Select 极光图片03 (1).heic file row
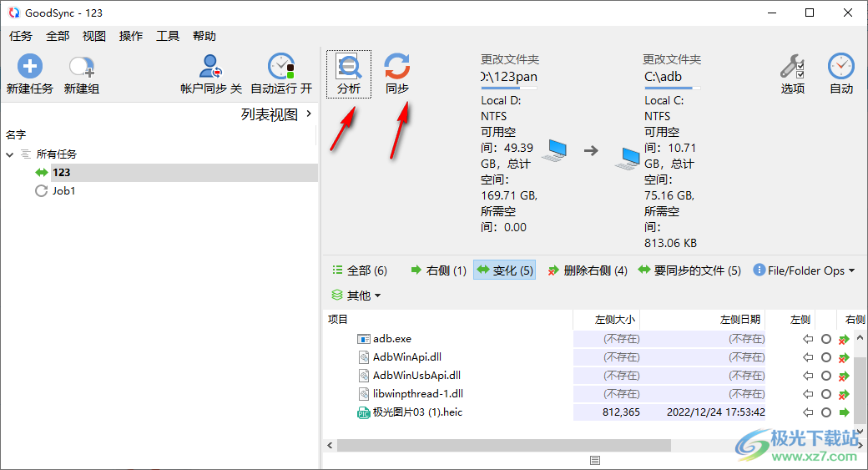The image size is (868, 470). (417, 412)
